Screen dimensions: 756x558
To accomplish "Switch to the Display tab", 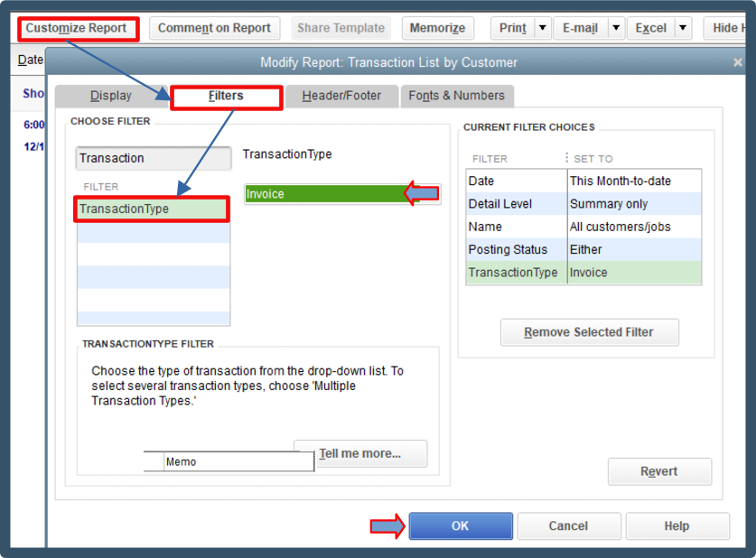I will point(111,96).
